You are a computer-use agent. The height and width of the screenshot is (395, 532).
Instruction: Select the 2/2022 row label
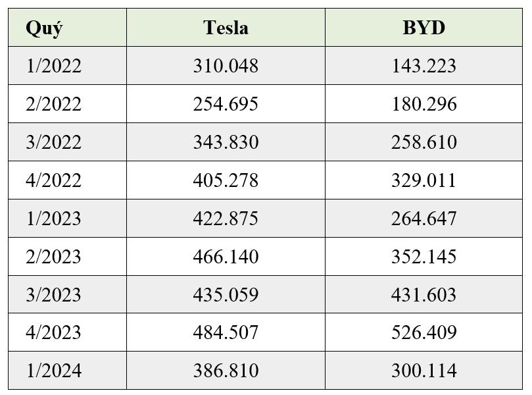tap(54, 105)
